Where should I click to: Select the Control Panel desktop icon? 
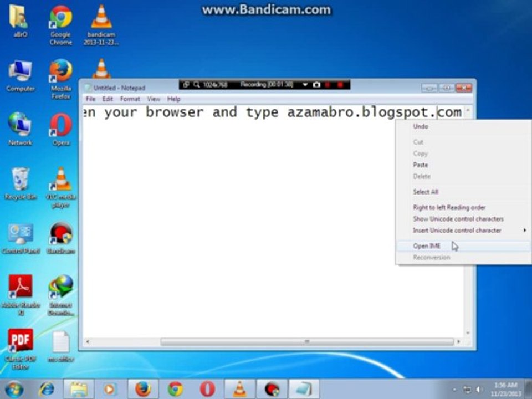(21, 238)
